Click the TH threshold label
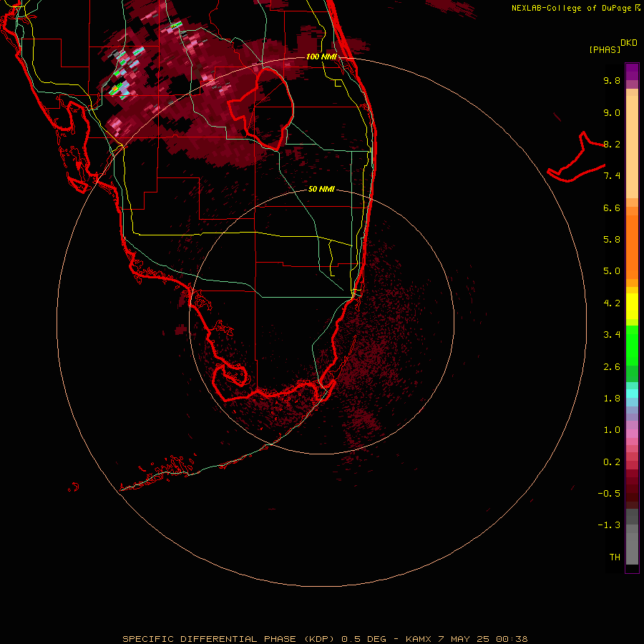Viewport: 644px width, 644px height. click(615, 557)
